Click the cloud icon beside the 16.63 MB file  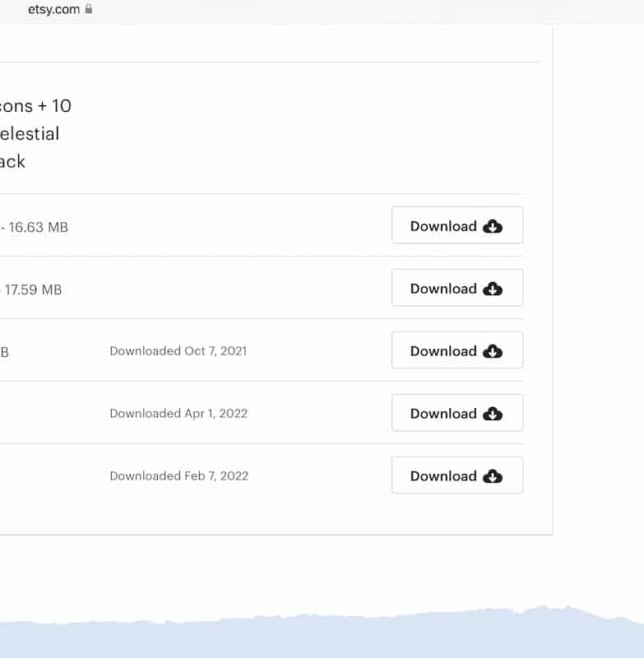click(x=493, y=226)
